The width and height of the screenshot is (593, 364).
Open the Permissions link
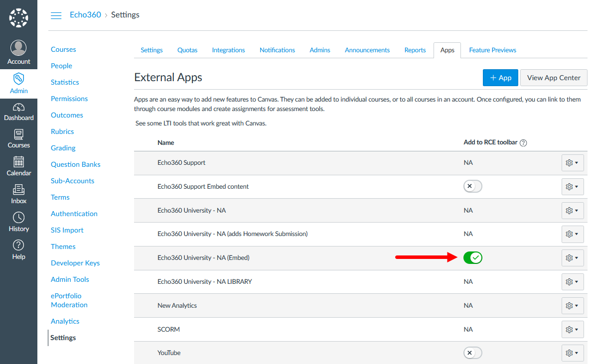click(x=69, y=99)
